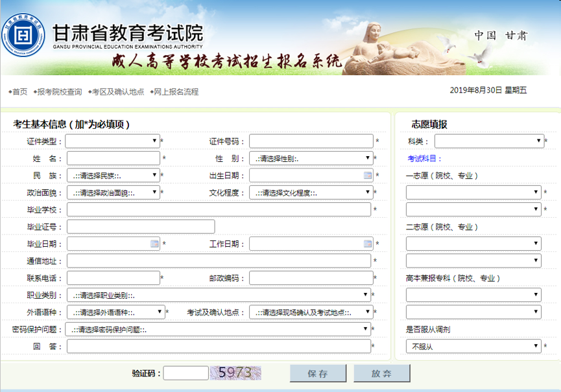Expand the 是否服从调剂 dropdown
The image size is (561, 392).
[x=473, y=347]
